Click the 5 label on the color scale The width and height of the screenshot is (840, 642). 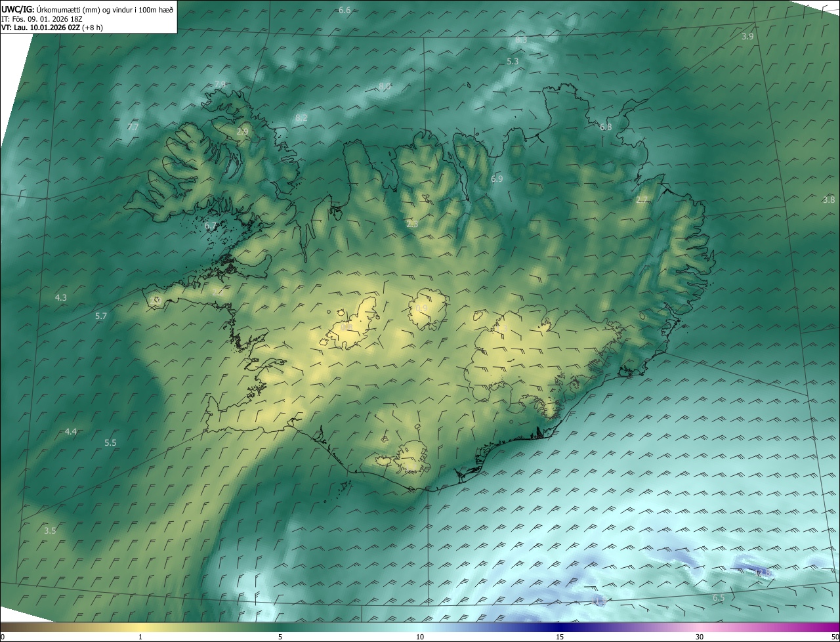tap(280, 637)
